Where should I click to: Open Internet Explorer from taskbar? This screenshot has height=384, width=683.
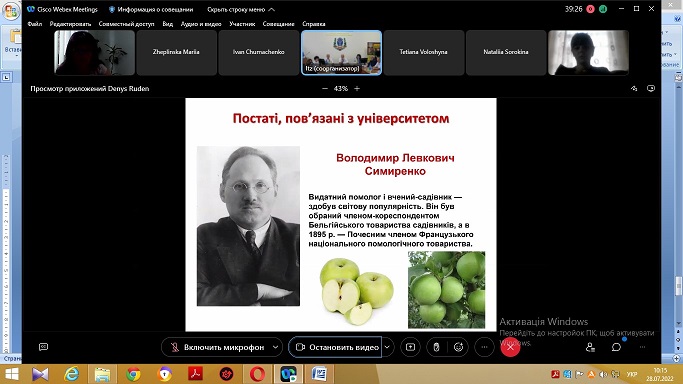71,374
